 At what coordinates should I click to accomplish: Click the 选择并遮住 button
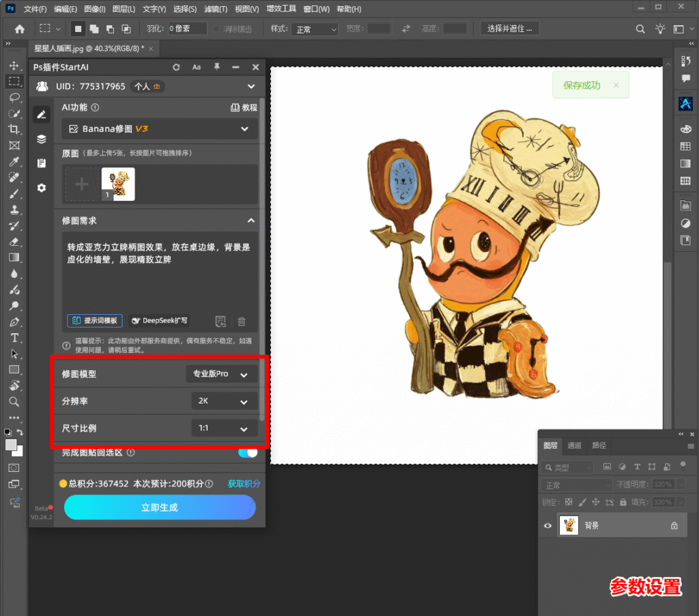pos(509,29)
